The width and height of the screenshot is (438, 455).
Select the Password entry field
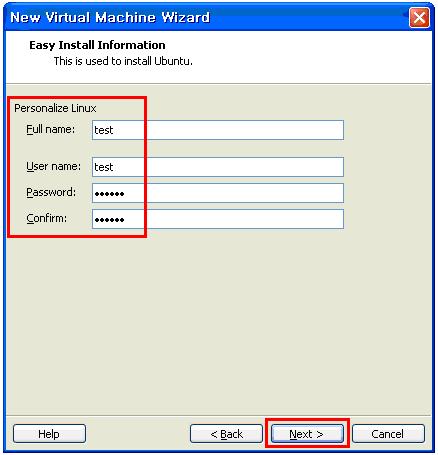[218, 193]
